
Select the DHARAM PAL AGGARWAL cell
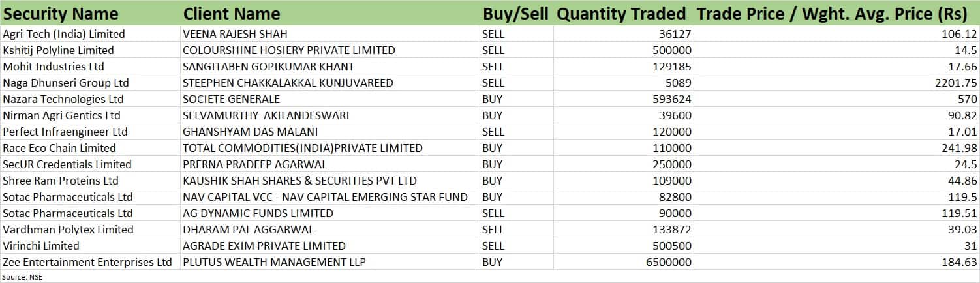tap(329, 230)
